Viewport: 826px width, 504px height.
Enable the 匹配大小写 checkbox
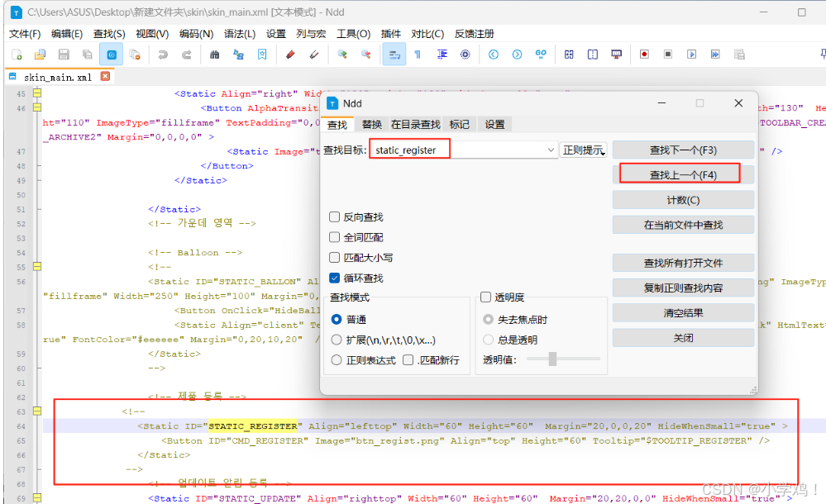[x=334, y=258]
